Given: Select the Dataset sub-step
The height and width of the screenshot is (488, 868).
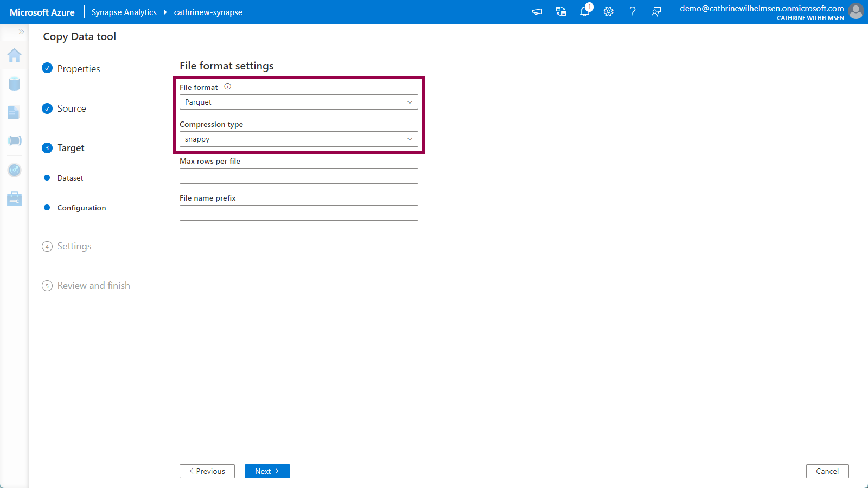Looking at the screenshot, I should (x=70, y=178).
